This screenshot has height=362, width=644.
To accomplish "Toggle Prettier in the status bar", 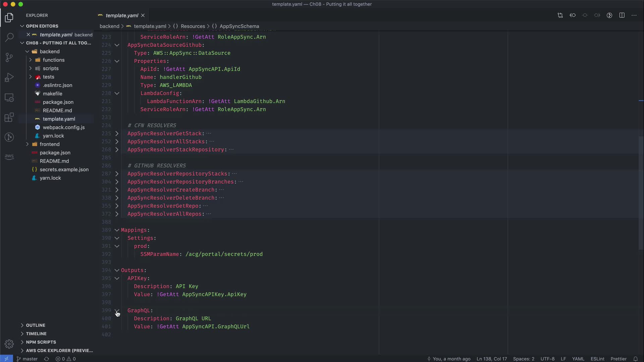I will point(618,359).
